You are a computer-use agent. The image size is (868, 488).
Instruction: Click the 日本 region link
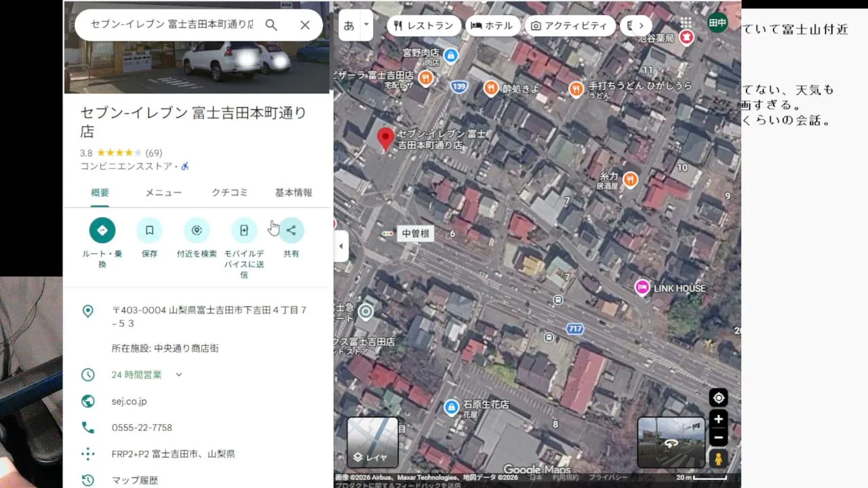[x=536, y=478]
